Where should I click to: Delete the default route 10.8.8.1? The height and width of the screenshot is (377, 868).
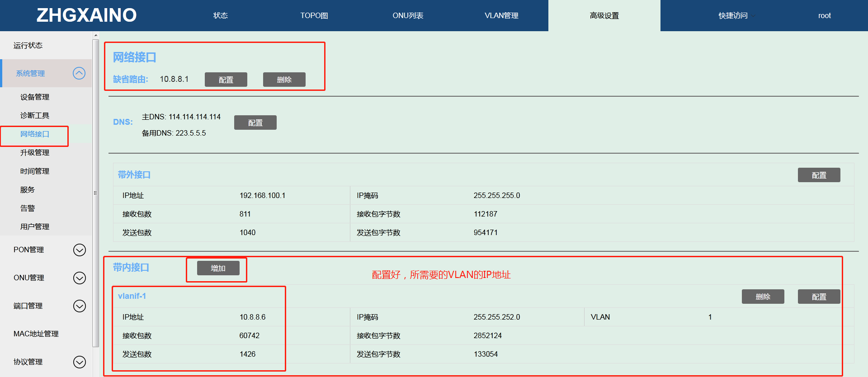pyautogui.click(x=284, y=80)
